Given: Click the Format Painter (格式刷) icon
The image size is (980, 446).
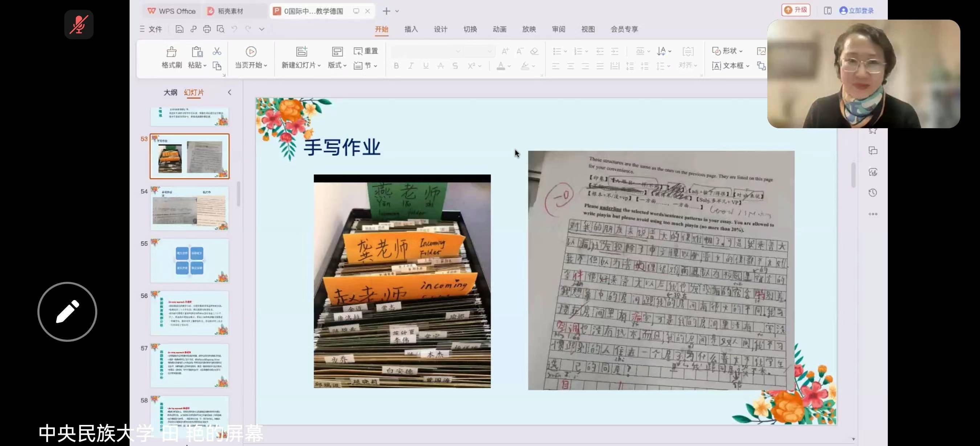Looking at the screenshot, I should [x=172, y=52].
